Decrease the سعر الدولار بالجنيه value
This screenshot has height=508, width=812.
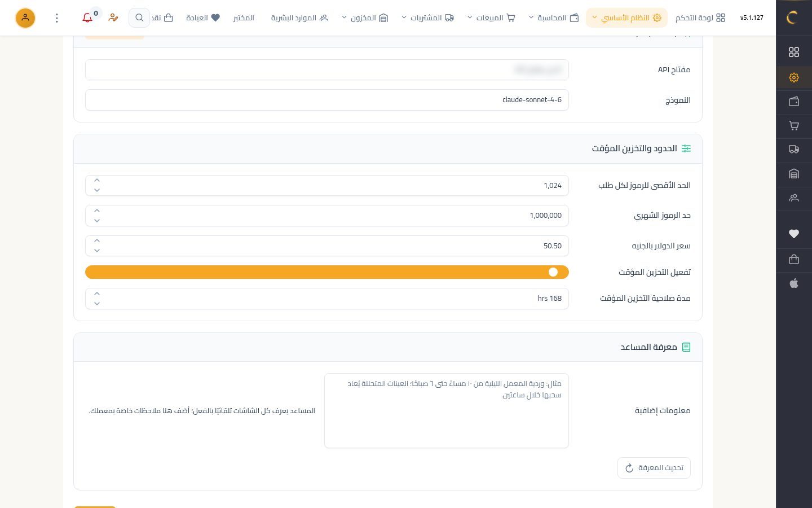[x=97, y=251]
